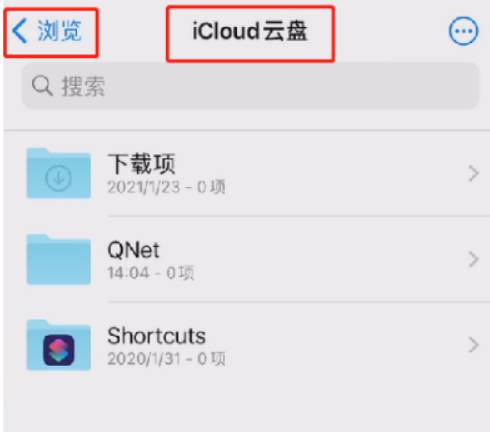Click the download arrow badge on folder
The width and height of the screenshot is (490, 437).
tap(58, 178)
